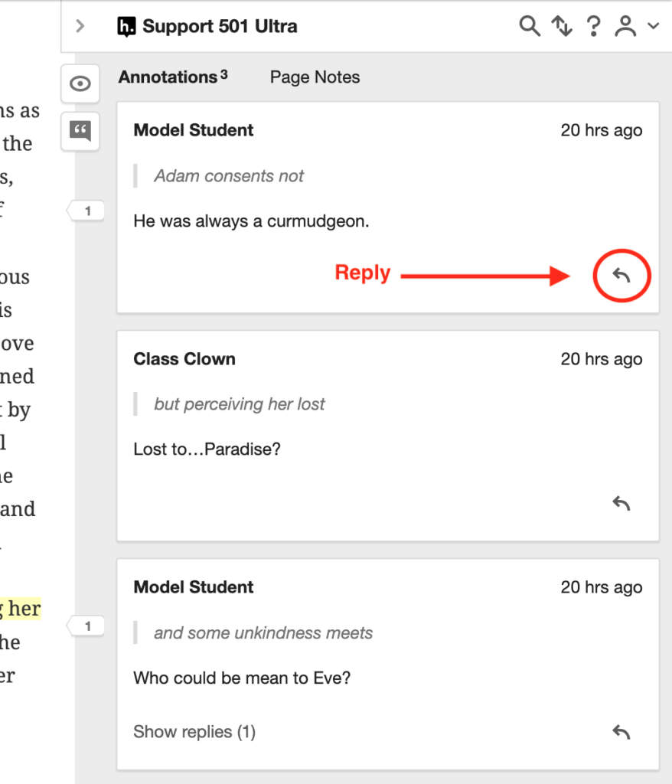672x784 pixels.
Task: Click Model Student's username on the top annotation
Action: pyautogui.click(x=193, y=130)
